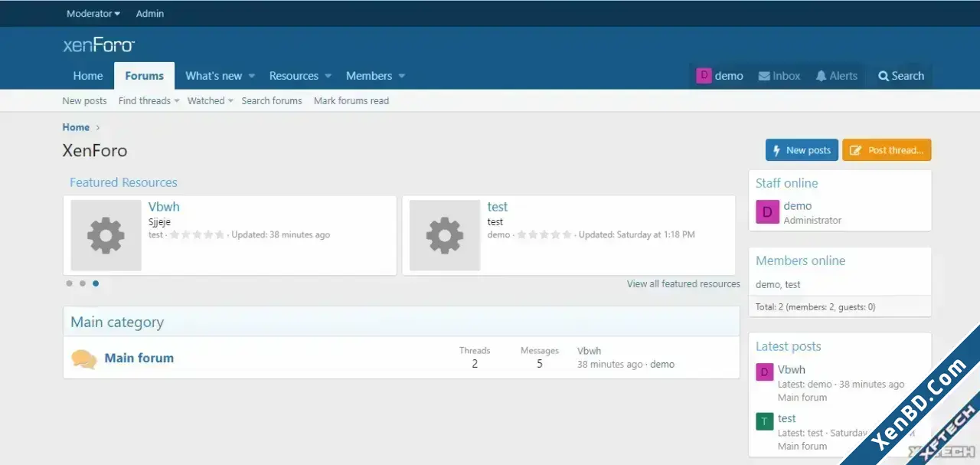Click the Vbwh resource rating stars
The image size is (980, 465).
click(x=197, y=235)
